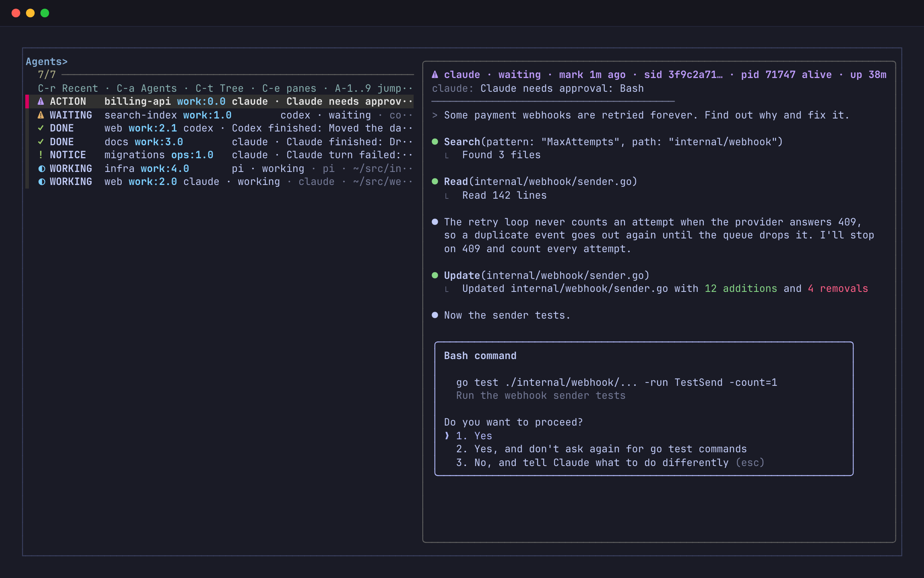
Task: Click the green bullet beside Search tool call
Action: pyautogui.click(x=435, y=142)
